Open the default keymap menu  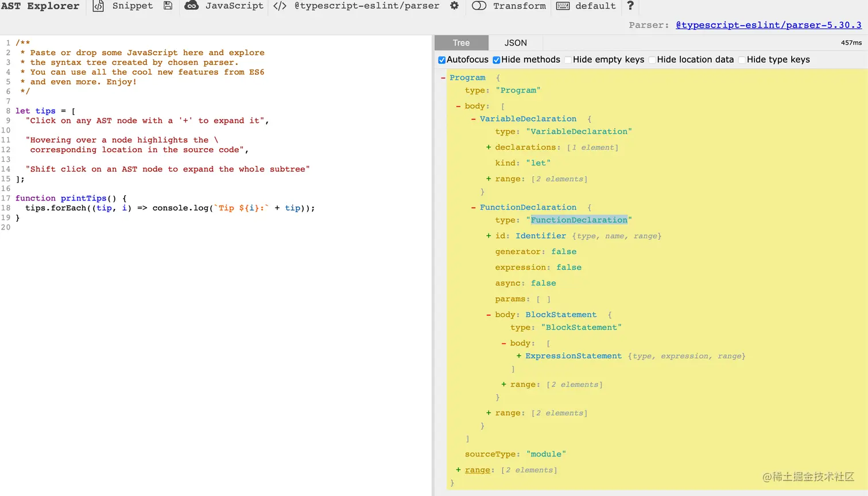point(595,6)
